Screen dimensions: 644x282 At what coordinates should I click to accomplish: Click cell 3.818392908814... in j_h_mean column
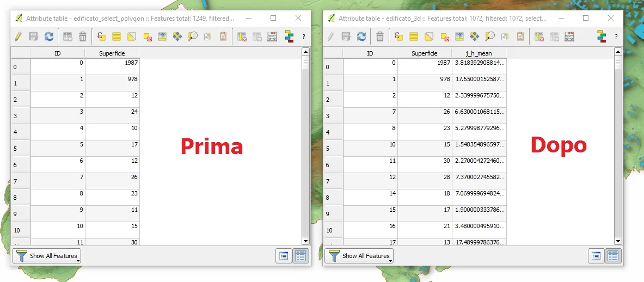point(479,66)
